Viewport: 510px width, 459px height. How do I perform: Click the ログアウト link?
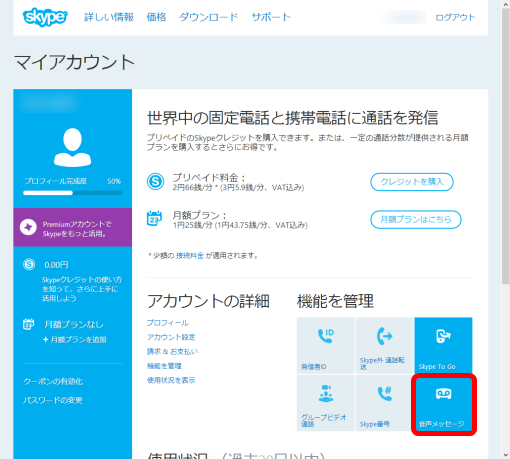[x=455, y=17]
